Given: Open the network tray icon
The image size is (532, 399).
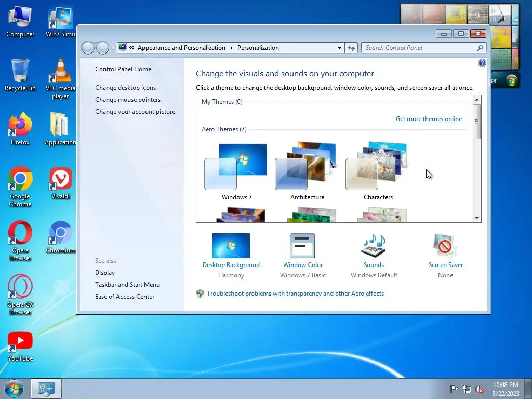Looking at the screenshot, I should coord(467,389).
